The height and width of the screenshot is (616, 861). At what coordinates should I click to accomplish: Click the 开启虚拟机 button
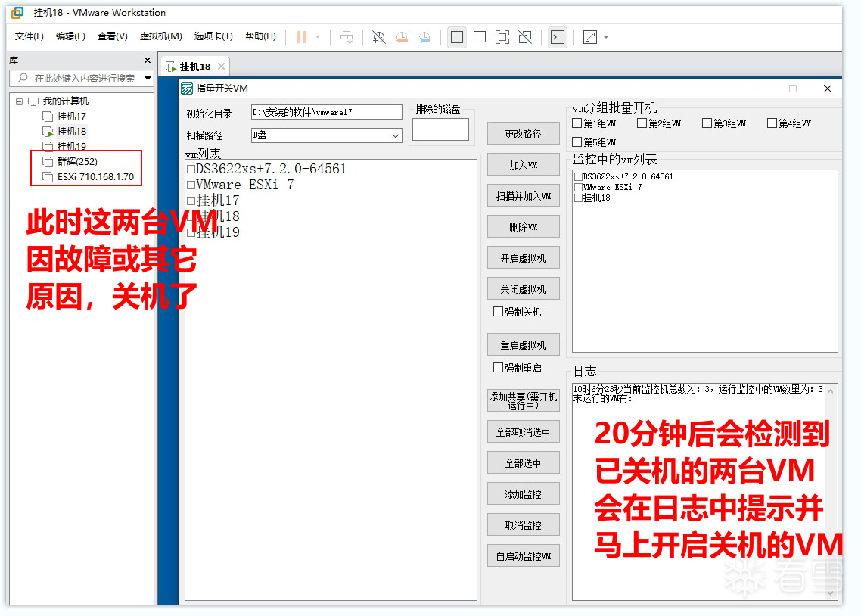pyautogui.click(x=524, y=258)
